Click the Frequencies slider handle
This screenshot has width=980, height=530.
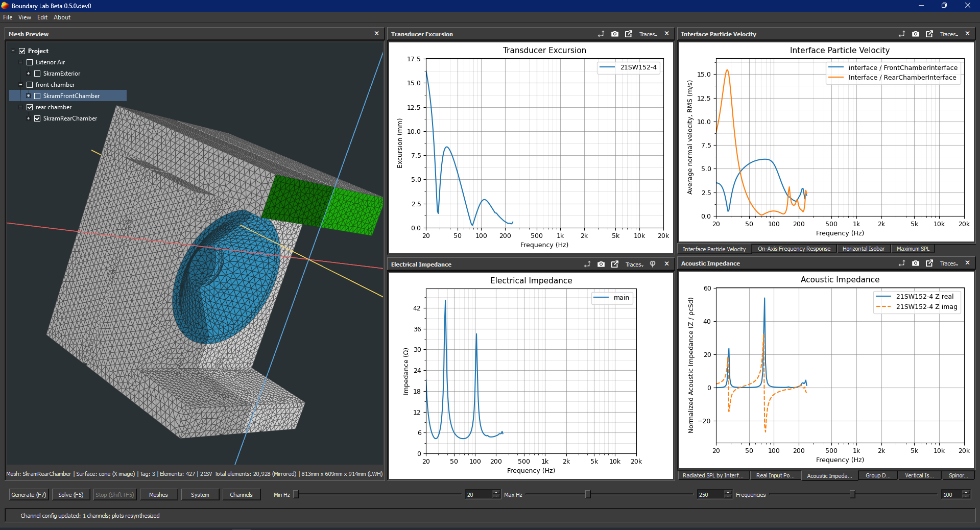pyautogui.click(x=852, y=494)
